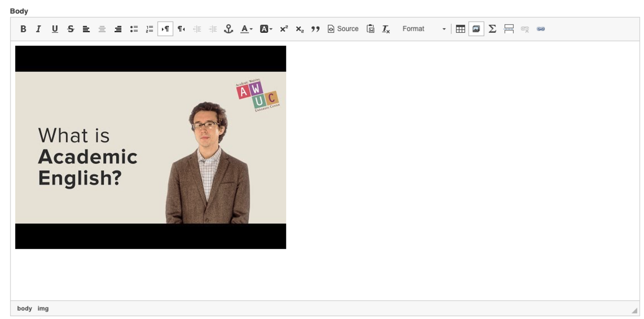Open the Format paragraph dropdown

pos(424,29)
